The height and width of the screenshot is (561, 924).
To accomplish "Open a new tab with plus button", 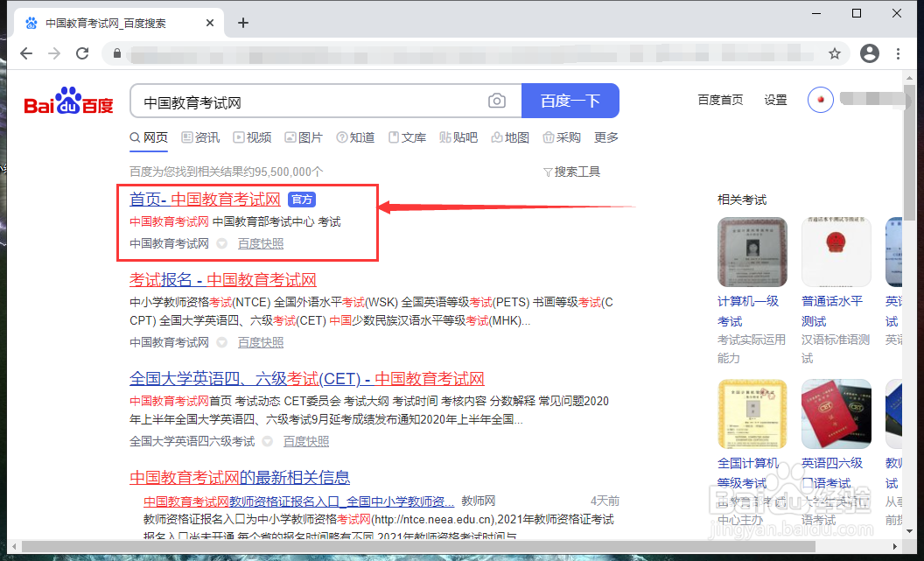I will point(242,23).
